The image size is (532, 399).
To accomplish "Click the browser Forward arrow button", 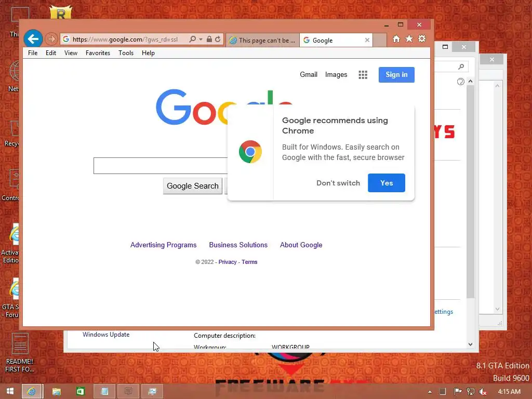I will tap(51, 39).
